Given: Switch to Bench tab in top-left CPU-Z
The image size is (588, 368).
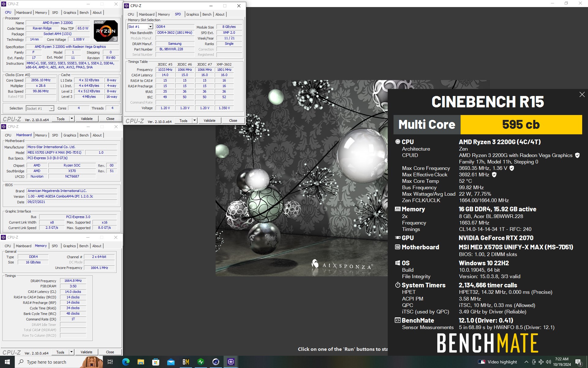Looking at the screenshot, I should pyautogui.click(x=84, y=13).
